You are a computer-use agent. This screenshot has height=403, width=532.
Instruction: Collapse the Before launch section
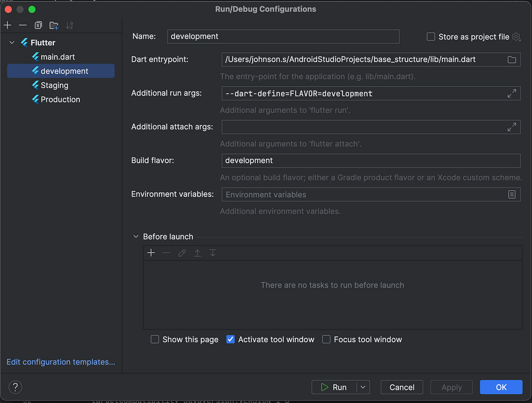(136, 236)
